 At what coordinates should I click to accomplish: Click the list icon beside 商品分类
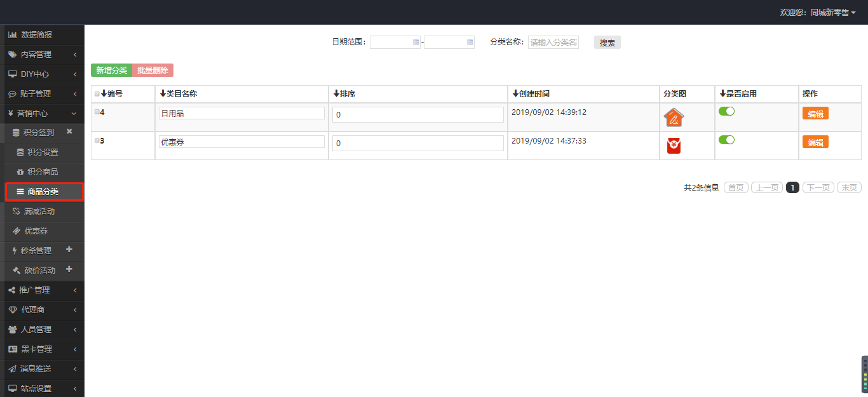tap(20, 192)
